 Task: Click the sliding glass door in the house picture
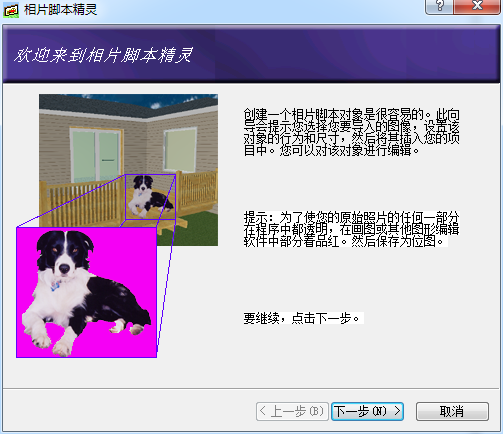tap(96, 156)
